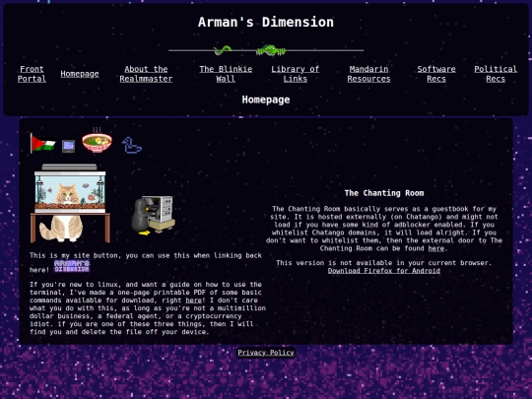Open About the Realmmaster page

[146, 74]
